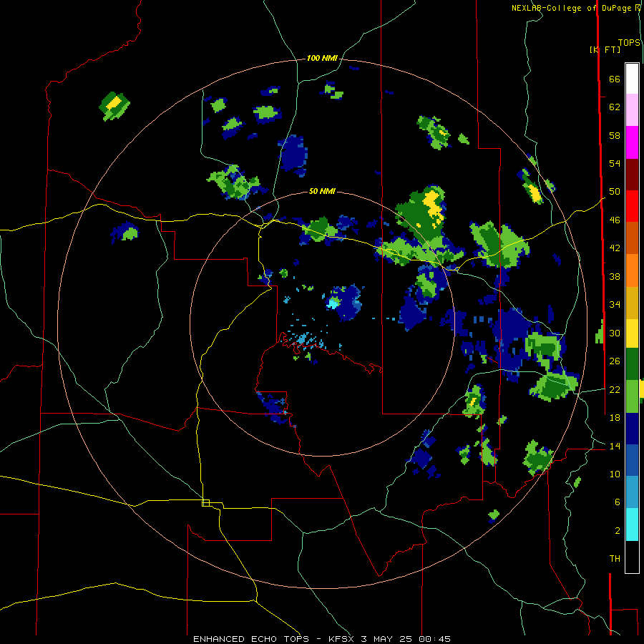Click the cyan echo pixel near radar center
The image size is (644, 644).
click(333, 303)
